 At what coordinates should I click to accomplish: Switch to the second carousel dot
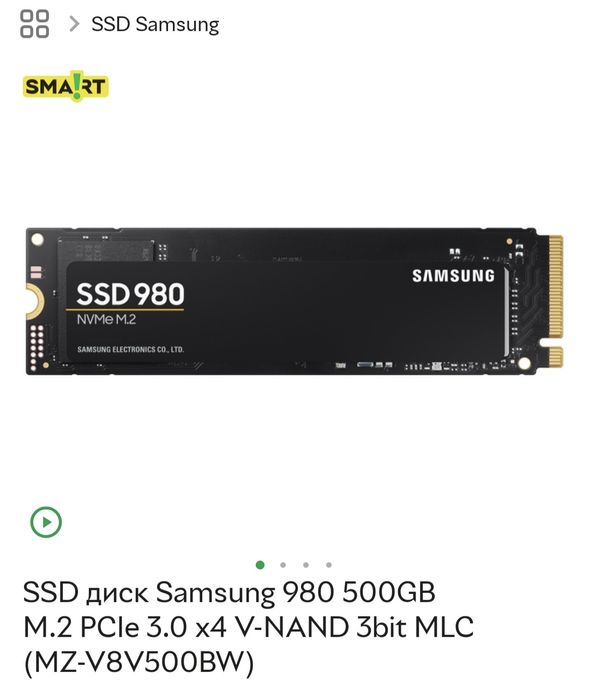coord(283,565)
